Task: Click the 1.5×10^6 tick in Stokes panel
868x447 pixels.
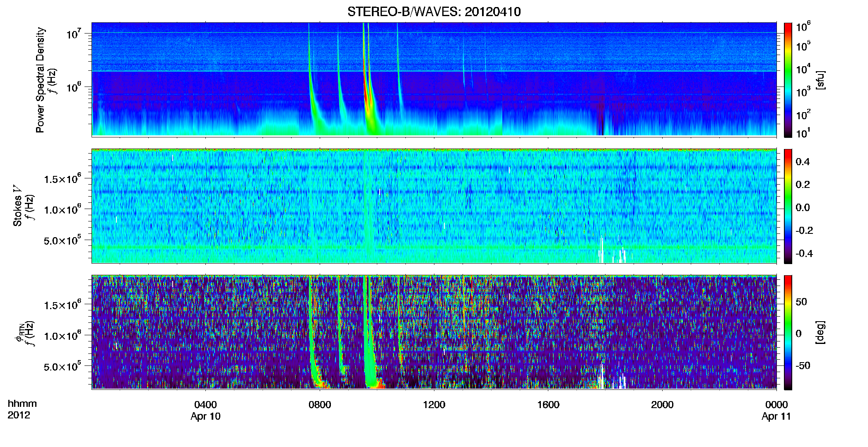Action: [x=63, y=178]
